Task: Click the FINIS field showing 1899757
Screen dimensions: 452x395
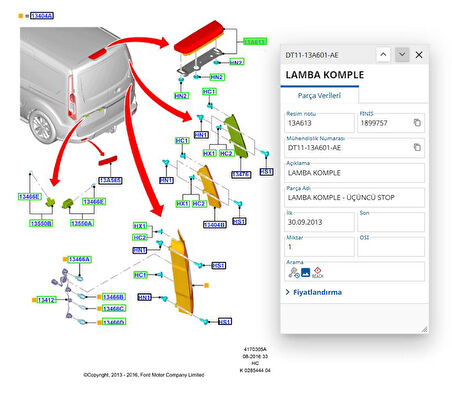Action: pyautogui.click(x=391, y=123)
